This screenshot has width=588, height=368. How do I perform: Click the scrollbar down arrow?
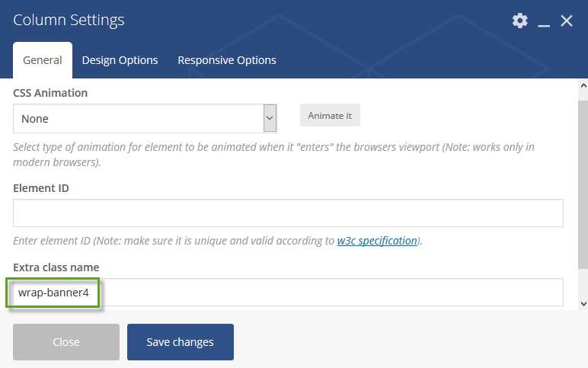coord(583,304)
